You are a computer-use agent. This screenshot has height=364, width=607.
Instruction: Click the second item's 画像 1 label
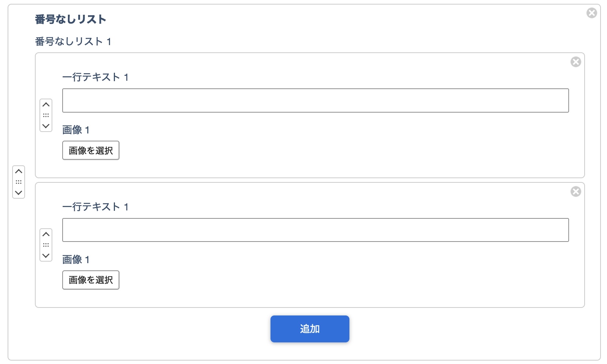pos(75,260)
